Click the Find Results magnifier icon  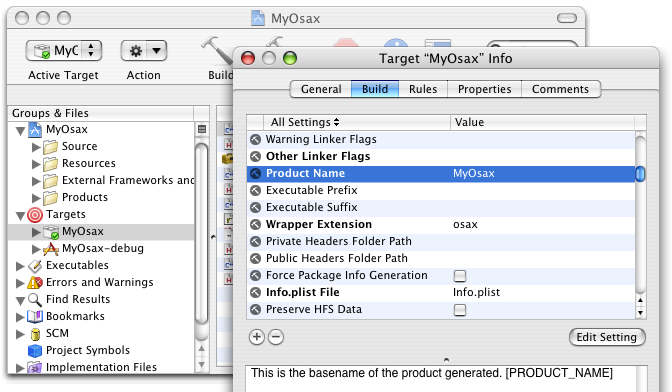pyautogui.click(x=35, y=299)
